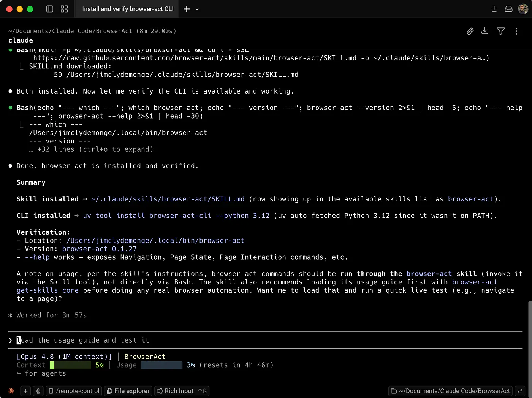Open the ~/.claude/skills/browser-act/SKILL.md link
This screenshot has width=532, height=398.
(x=168, y=199)
